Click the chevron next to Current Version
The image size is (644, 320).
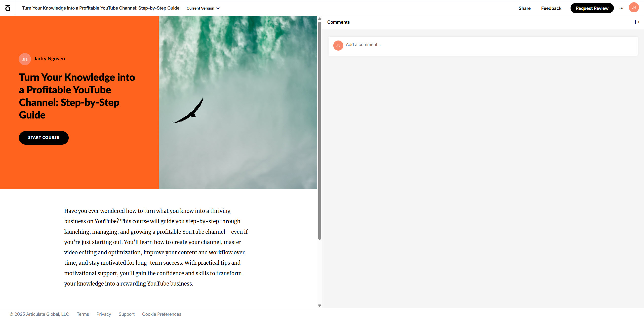click(x=218, y=8)
